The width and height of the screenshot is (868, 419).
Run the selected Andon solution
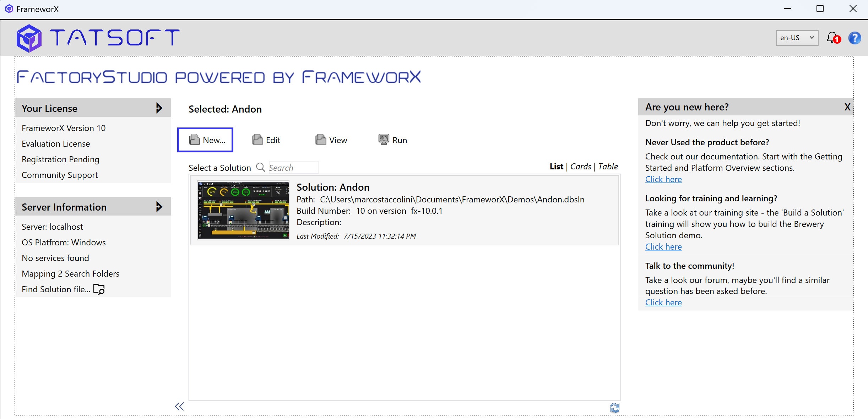point(393,140)
